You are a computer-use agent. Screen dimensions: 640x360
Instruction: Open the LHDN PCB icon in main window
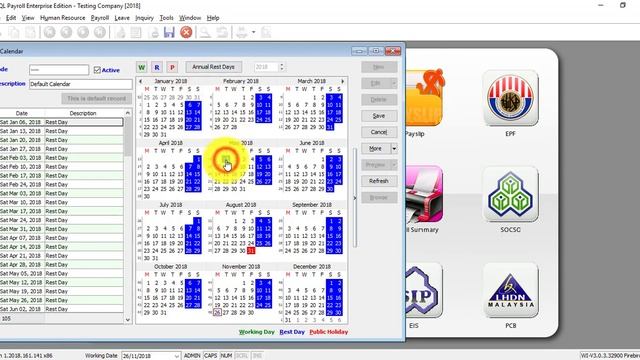point(510,291)
